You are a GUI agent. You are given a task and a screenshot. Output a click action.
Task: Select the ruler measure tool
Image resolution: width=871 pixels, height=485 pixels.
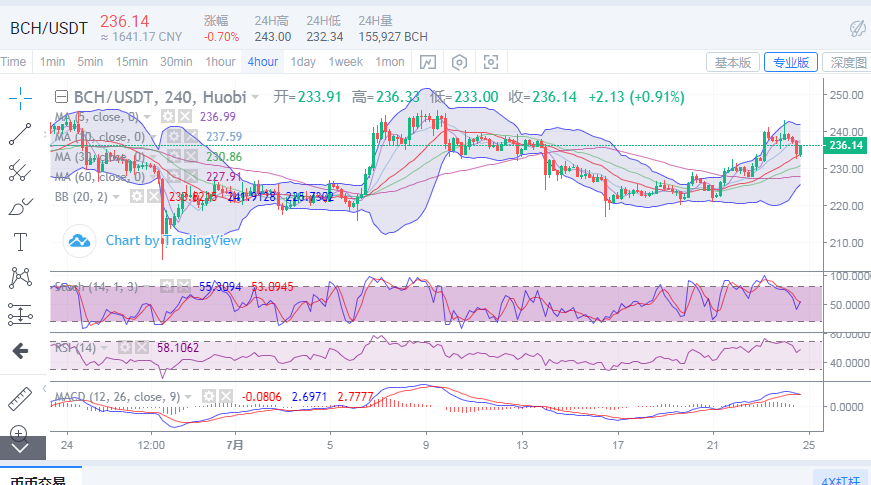point(21,397)
